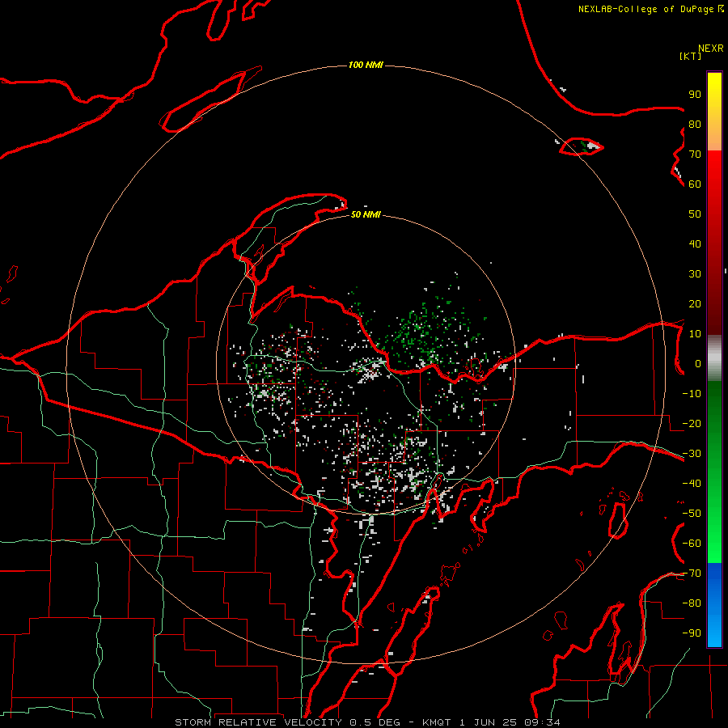The width and height of the screenshot is (728, 728).
Task: Click the 10 knot value on color scale
Action: pyautogui.click(x=695, y=334)
